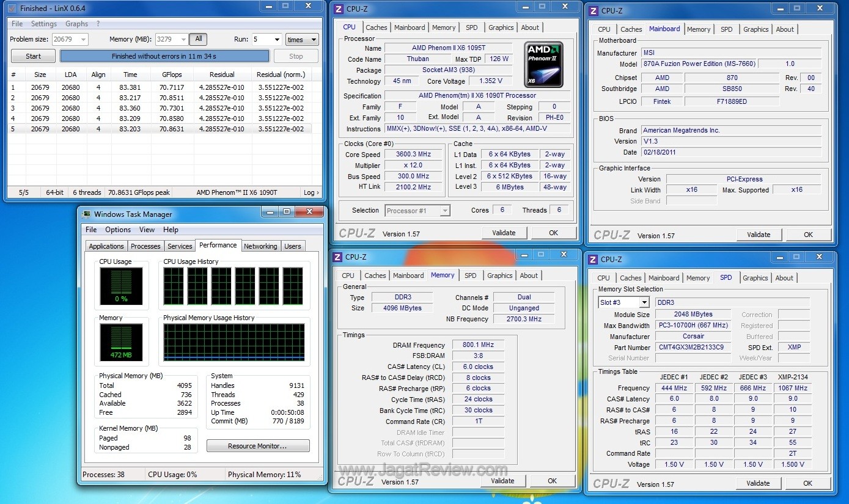The height and width of the screenshot is (504, 849).
Task: Open the Log link in LinX status bar
Action: click(x=311, y=192)
